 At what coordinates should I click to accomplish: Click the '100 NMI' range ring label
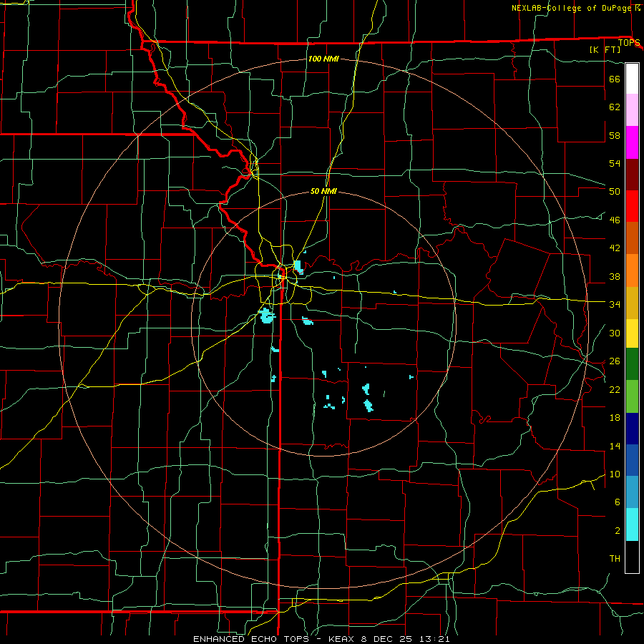pos(323,59)
